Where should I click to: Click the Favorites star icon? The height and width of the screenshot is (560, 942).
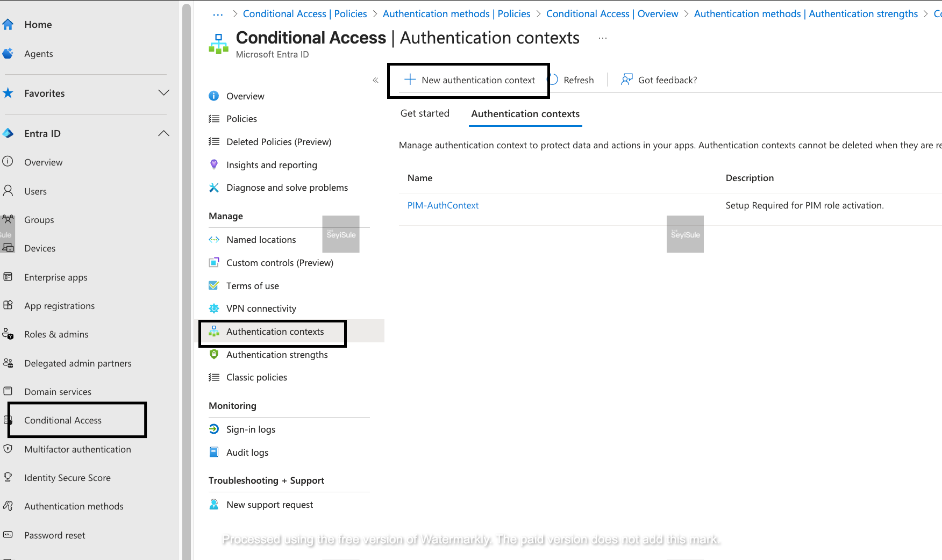tap(8, 93)
